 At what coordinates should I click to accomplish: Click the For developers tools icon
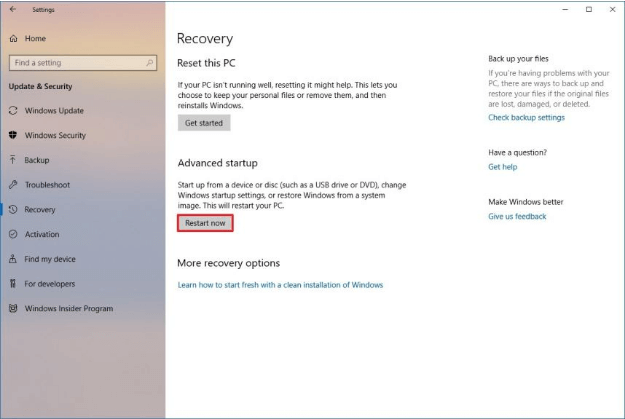[x=13, y=283]
